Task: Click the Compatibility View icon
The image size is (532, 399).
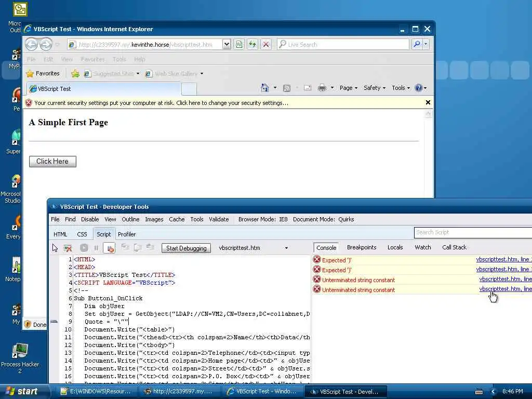Action: pos(239,45)
